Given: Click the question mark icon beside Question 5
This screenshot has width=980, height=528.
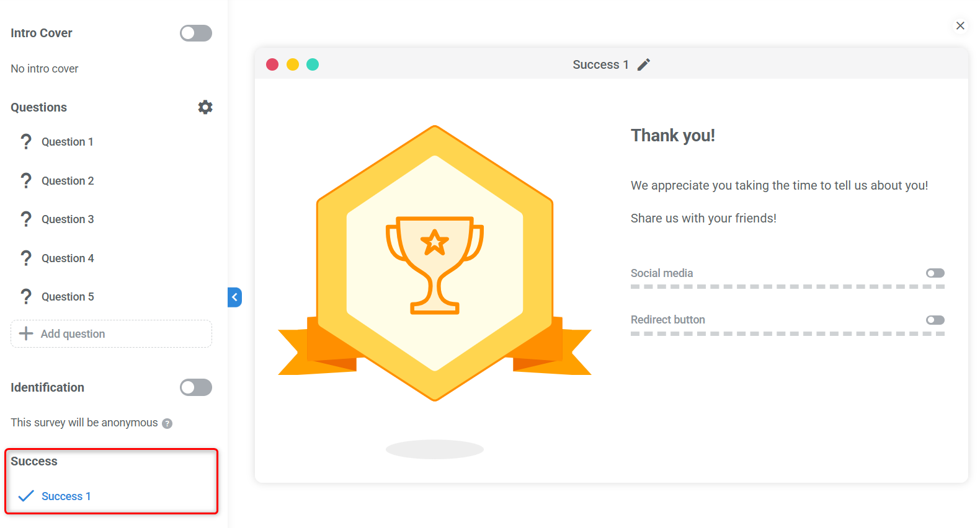Looking at the screenshot, I should [25, 296].
